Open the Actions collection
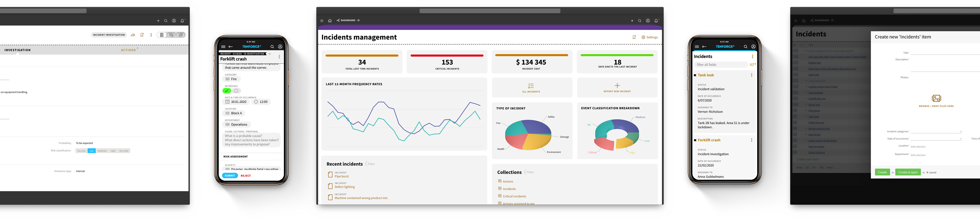980x219 pixels. point(508,181)
